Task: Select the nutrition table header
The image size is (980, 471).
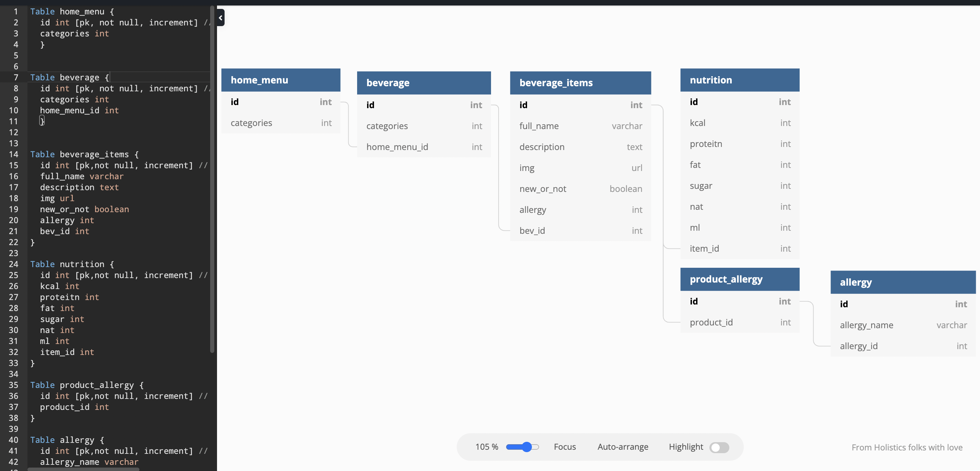Action: (x=740, y=80)
